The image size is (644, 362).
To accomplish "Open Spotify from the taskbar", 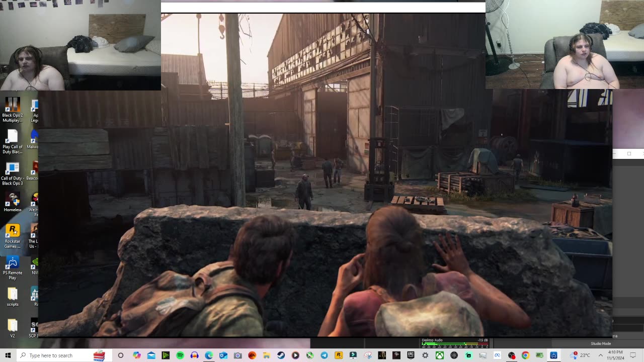I will coord(180,355).
